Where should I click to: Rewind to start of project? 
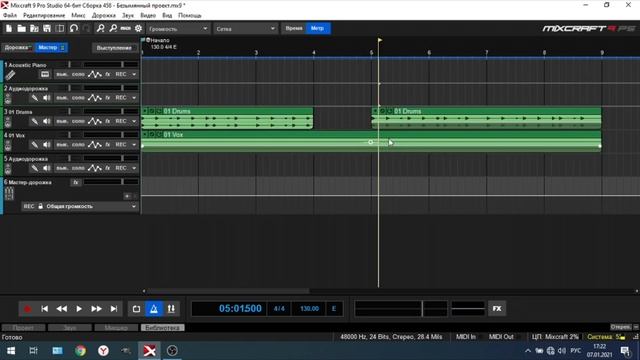[x=44, y=309]
